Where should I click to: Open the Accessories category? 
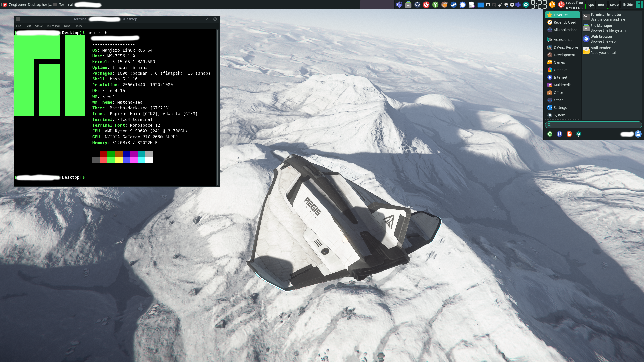562,40
